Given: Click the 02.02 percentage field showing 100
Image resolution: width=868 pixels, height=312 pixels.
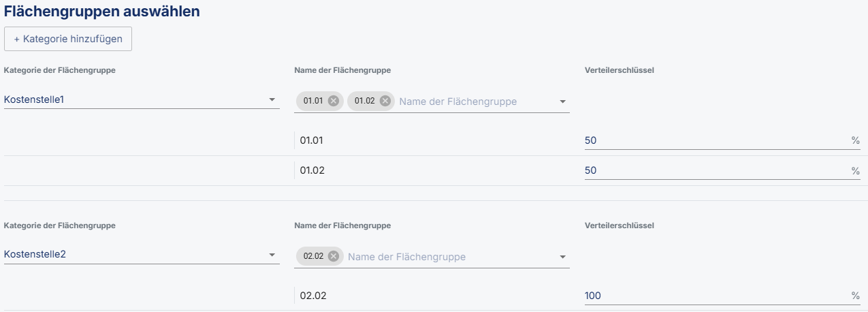Looking at the screenshot, I should point(715,296).
